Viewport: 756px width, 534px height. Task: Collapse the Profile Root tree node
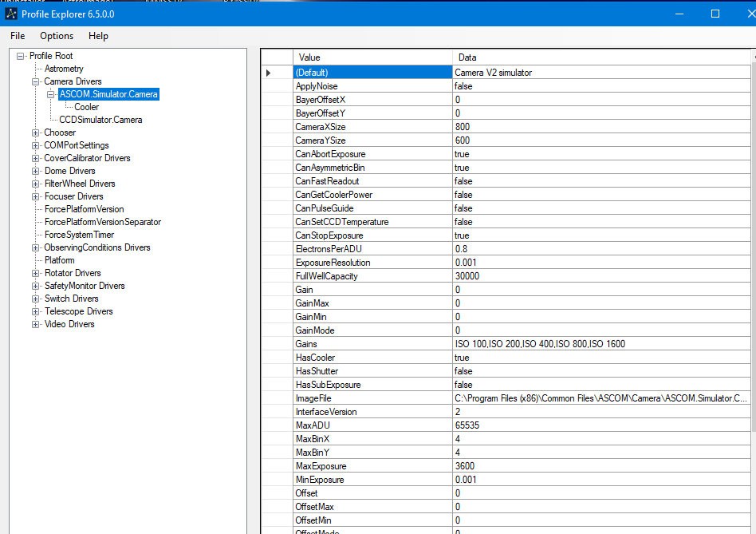pos(20,56)
